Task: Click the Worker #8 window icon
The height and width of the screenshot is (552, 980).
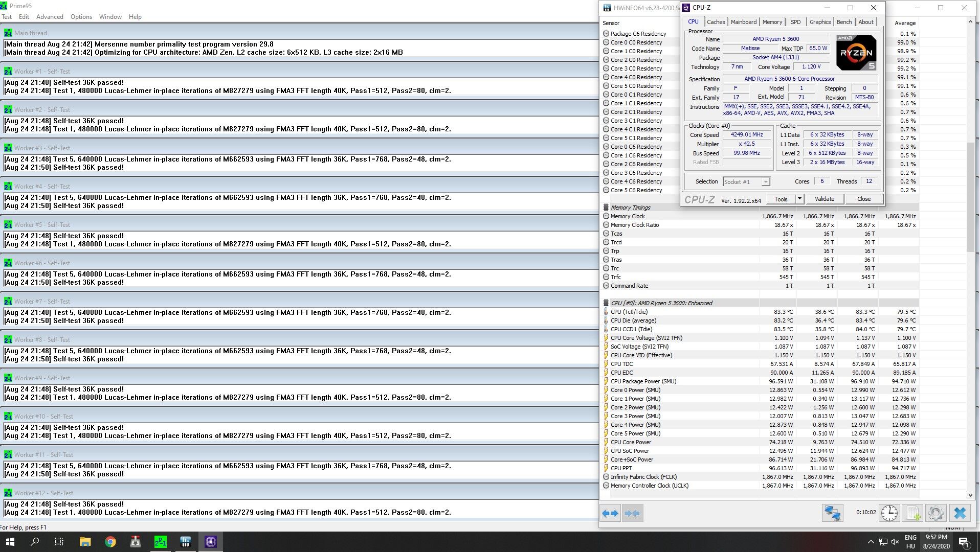Action: pos(8,340)
